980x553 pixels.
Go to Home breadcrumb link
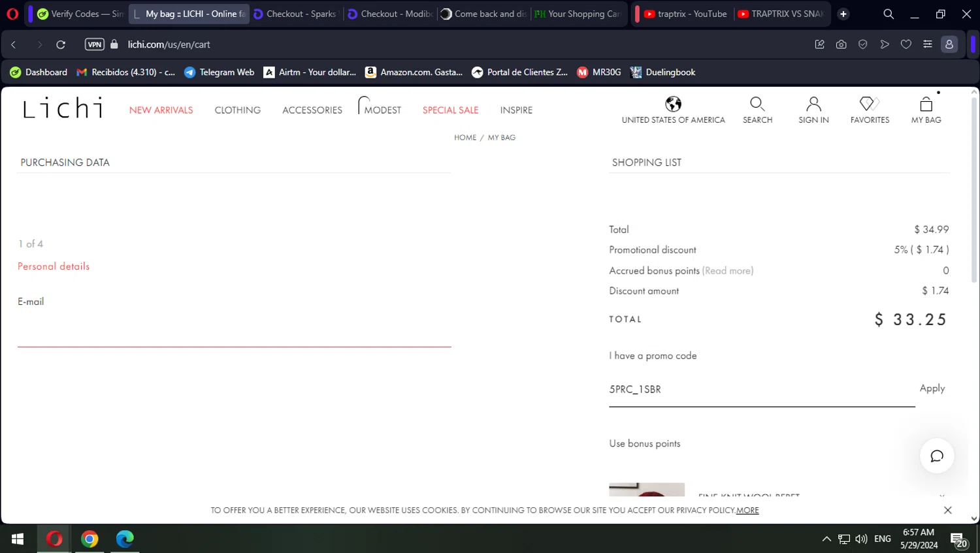click(x=465, y=138)
